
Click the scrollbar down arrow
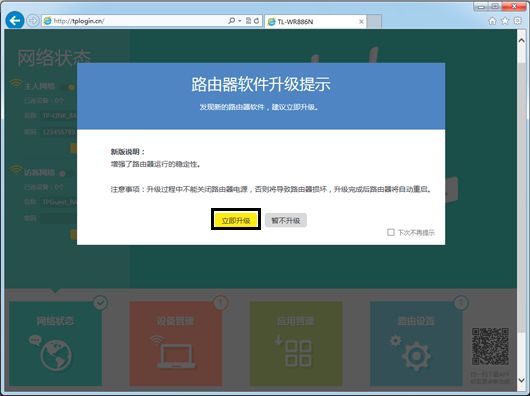pos(521,380)
